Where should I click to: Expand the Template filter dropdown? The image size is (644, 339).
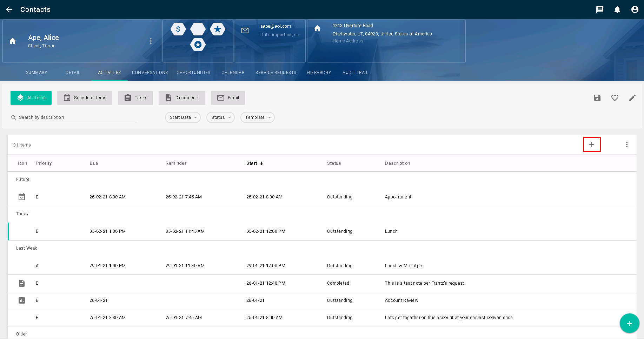click(257, 117)
